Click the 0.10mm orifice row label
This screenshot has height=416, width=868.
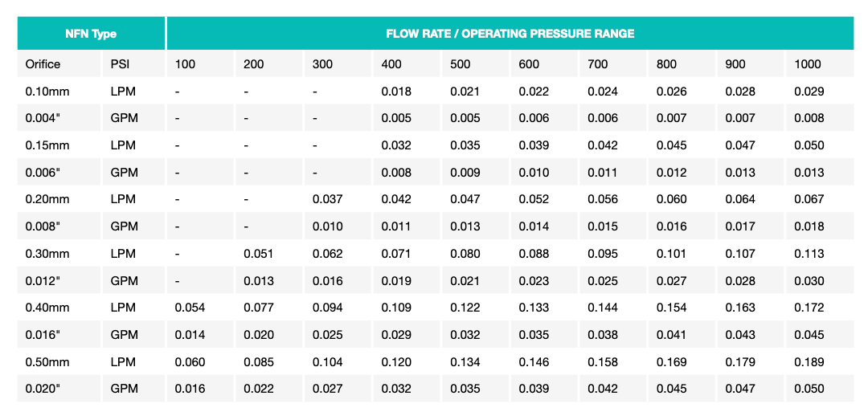pos(47,92)
